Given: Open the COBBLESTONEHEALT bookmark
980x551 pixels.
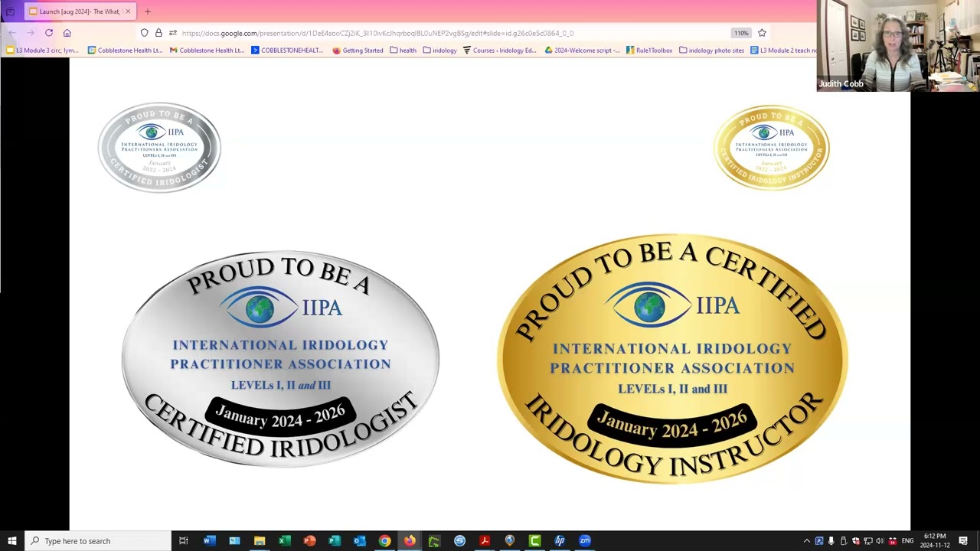Looking at the screenshot, I should point(287,51).
